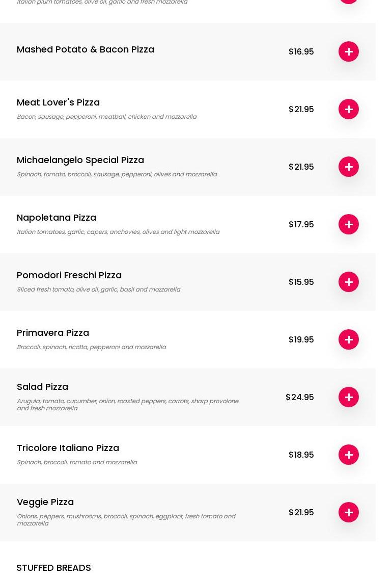The height and width of the screenshot is (580, 392).
Task: Add Michaelangelo Special Pizza using plus button
Action: 349,167
